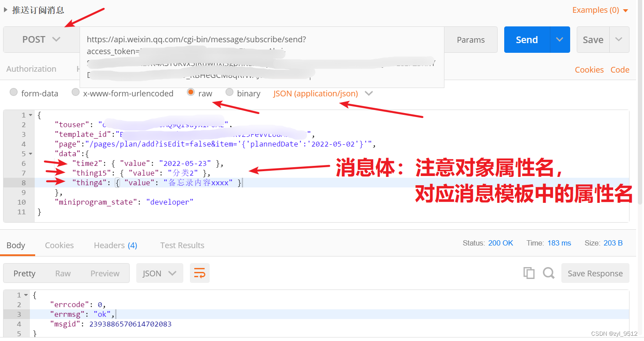Open the Save options dropdown arrow
The image size is (644, 341).
pos(619,40)
